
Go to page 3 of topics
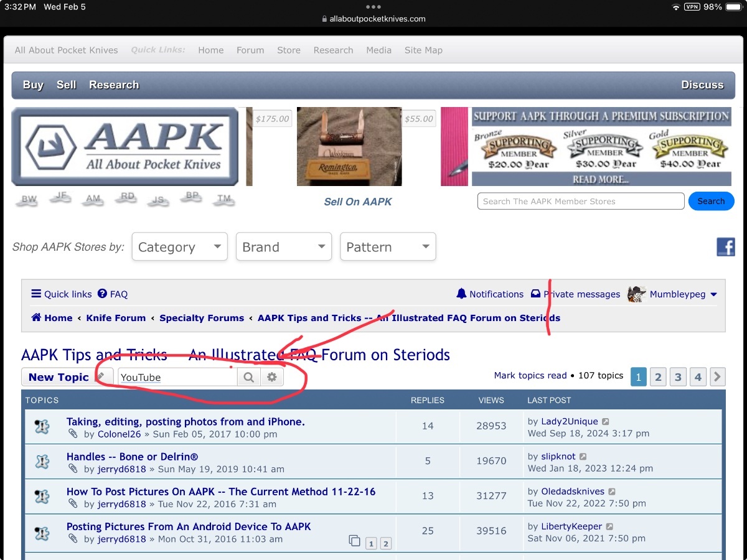click(678, 376)
